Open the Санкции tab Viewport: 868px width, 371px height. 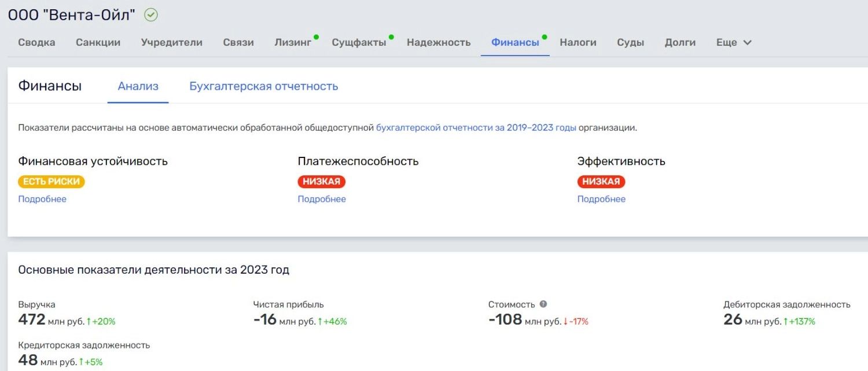click(98, 42)
